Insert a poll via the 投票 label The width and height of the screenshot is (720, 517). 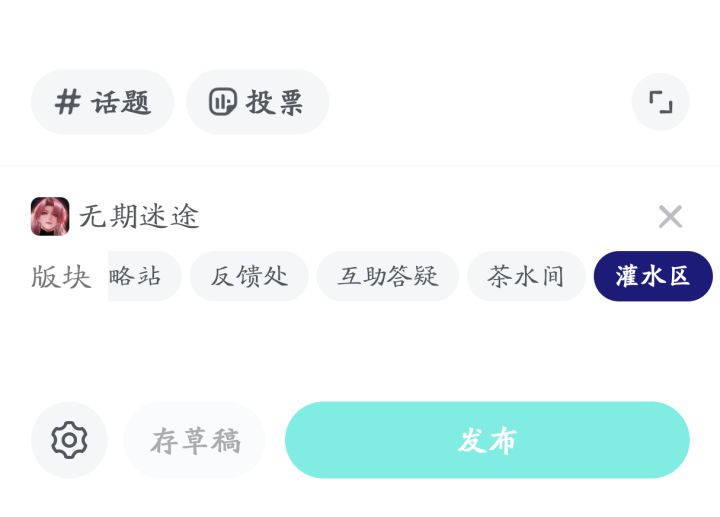[275, 102]
